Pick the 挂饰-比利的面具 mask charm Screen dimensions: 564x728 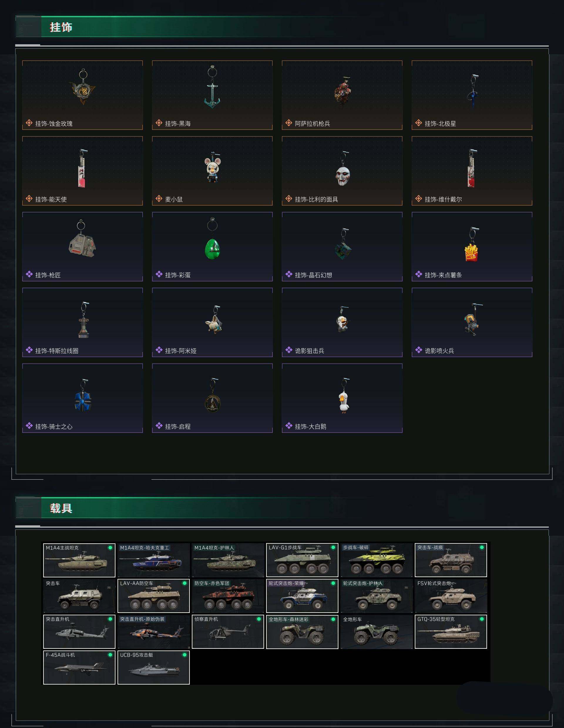pyautogui.click(x=342, y=171)
